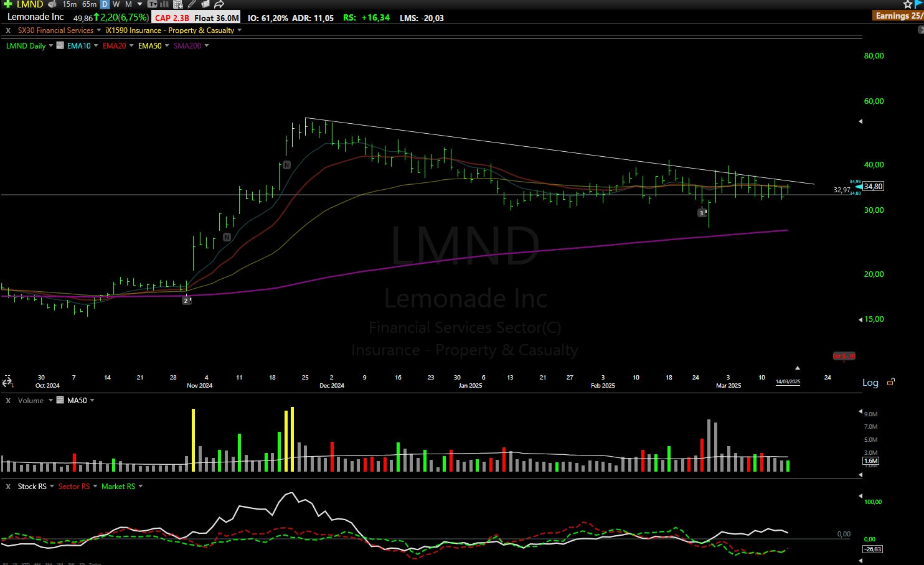Image resolution: width=924 pixels, height=565 pixels.
Task: Click the ADR: 11,05 value
Action: (313, 17)
